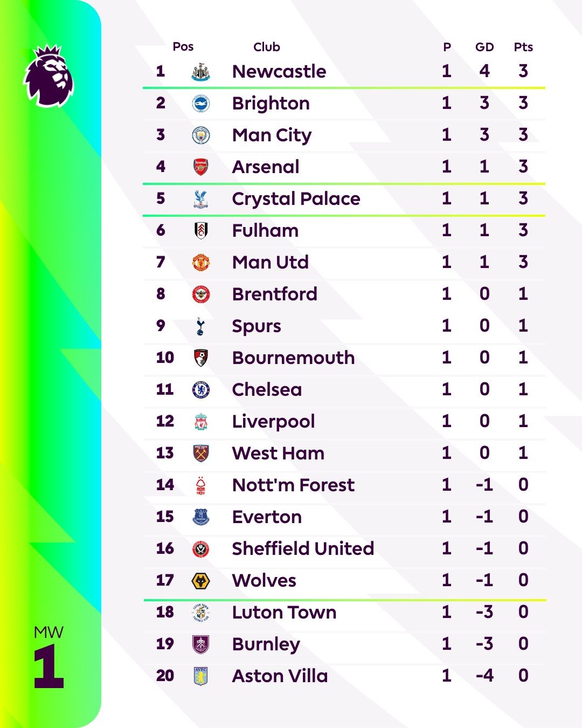Click the Crystal Palace eagle crest
Image resolution: width=582 pixels, height=728 pixels.
point(200,199)
